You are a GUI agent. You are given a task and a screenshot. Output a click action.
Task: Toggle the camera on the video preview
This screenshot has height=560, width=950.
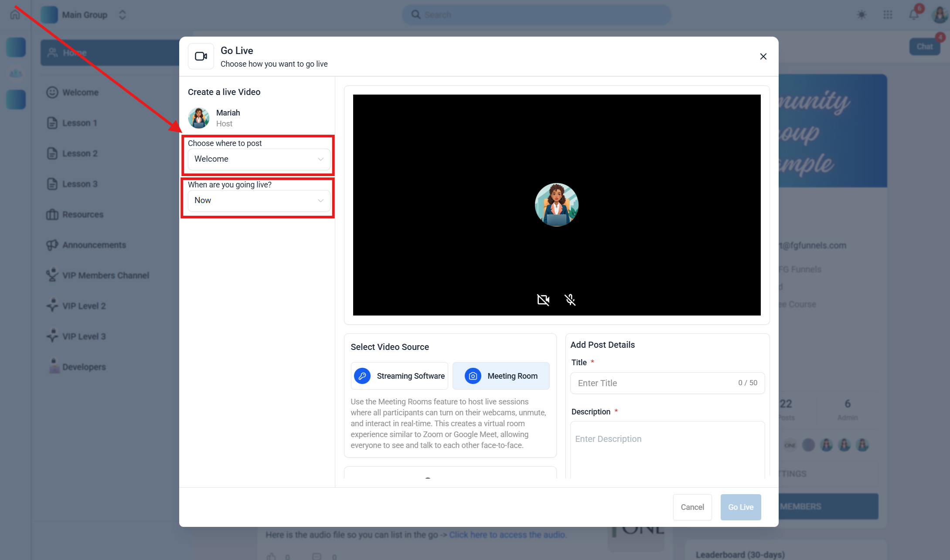point(543,300)
